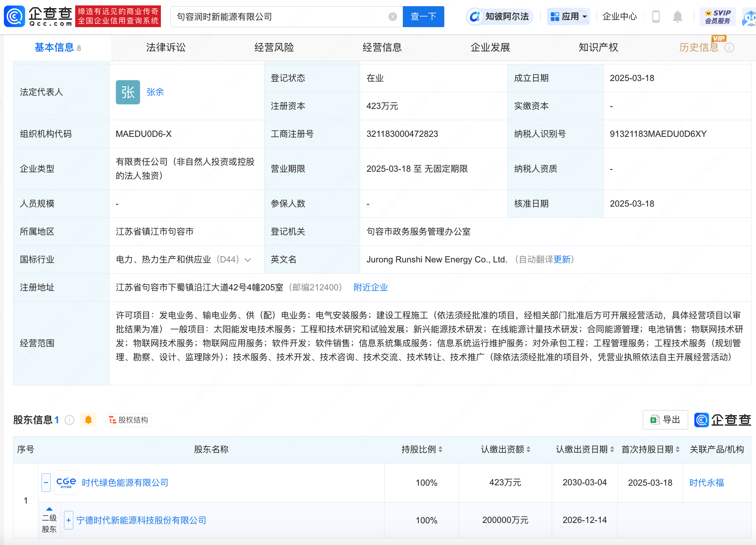Open 附近企业 link
Screen dimensions: 756x545
[371, 288]
